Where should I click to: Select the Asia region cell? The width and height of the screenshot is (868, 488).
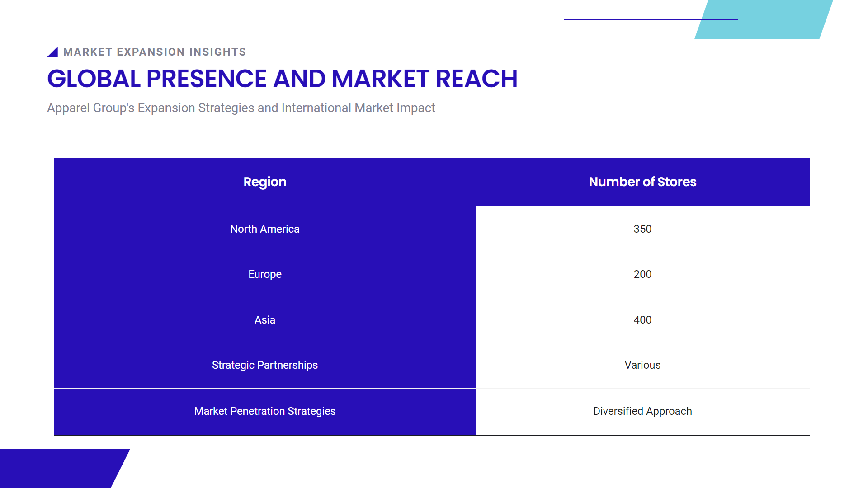click(x=264, y=320)
